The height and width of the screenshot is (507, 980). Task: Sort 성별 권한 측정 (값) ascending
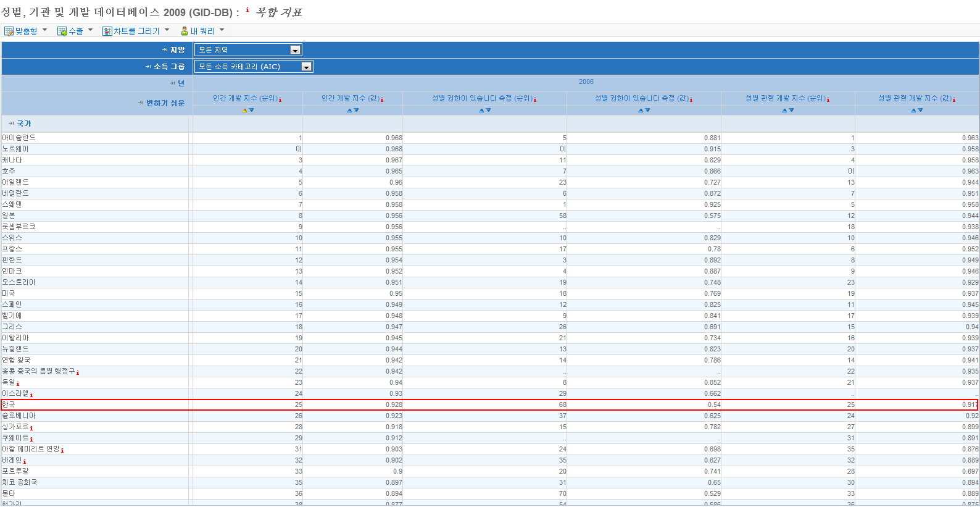641,110
